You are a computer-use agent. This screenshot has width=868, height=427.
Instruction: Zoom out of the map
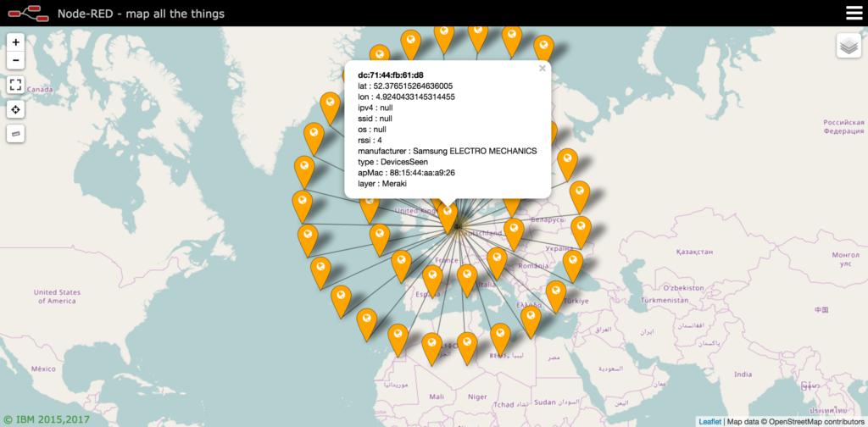click(x=15, y=60)
